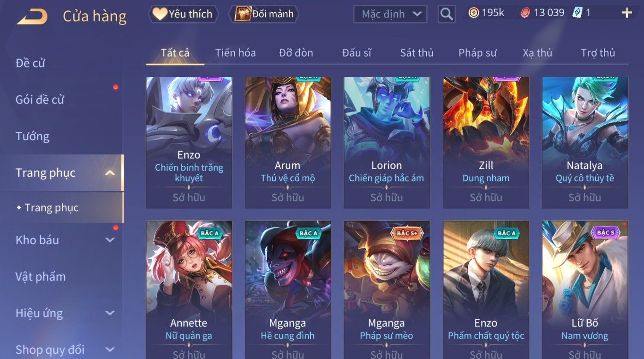The width and height of the screenshot is (644, 359).
Task: Open Đổi mảnh fragment exchange
Action: tap(264, 14)
